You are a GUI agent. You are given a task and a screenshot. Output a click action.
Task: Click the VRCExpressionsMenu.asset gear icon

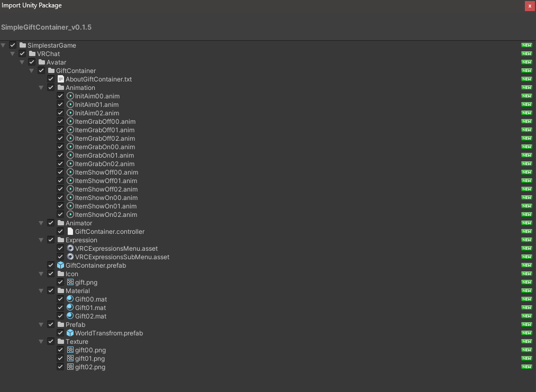coord(70,249)
